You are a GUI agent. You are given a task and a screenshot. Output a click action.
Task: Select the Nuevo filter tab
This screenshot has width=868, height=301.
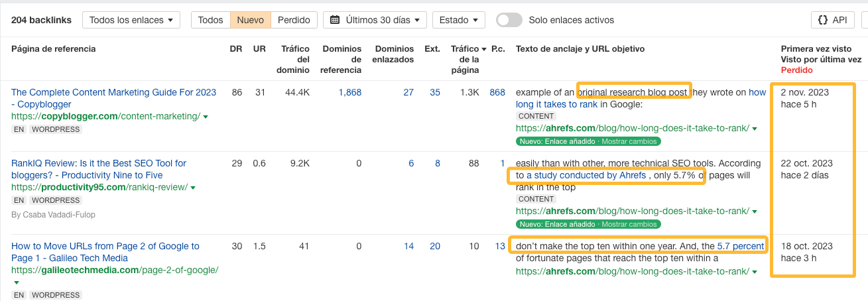[251, 20]
